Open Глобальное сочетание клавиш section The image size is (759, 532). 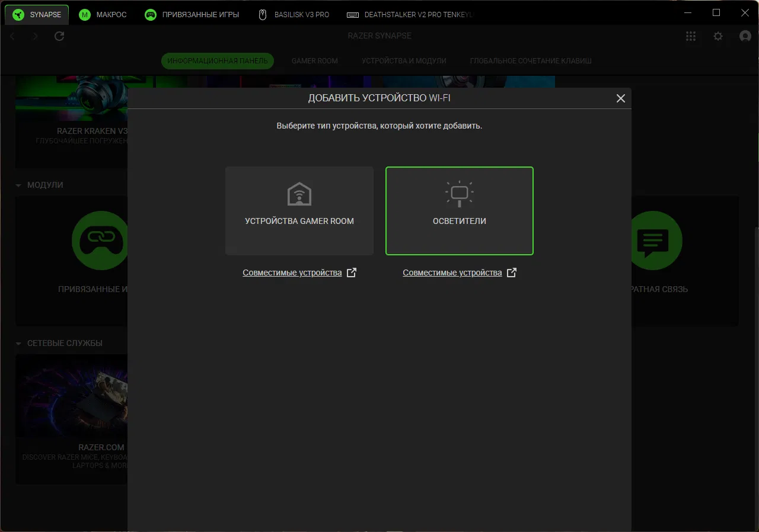coord(531,60)
